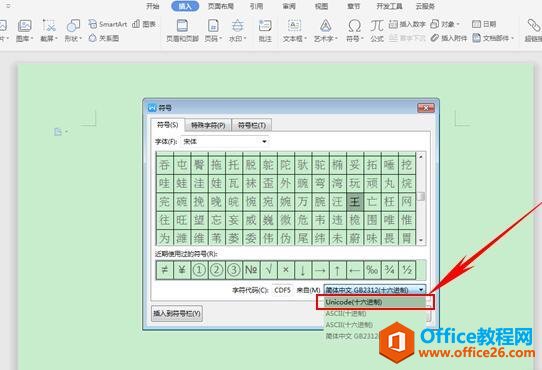Image resolution: width=542 pixels, height=370 pixels.
Task: Choose the recent symbol ×
Action: (286, 270)
